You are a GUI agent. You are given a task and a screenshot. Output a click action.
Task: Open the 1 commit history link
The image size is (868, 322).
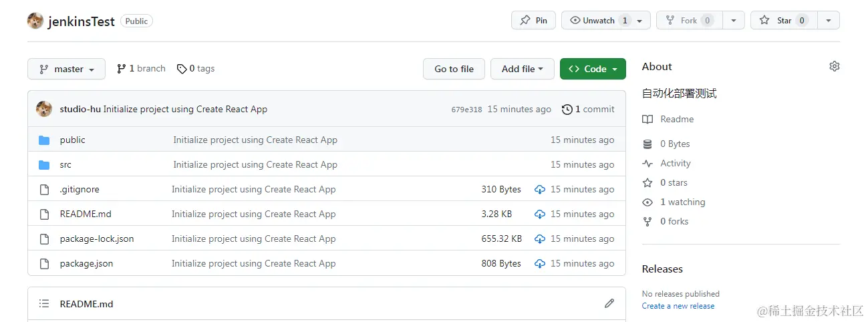tap(588, 109)
